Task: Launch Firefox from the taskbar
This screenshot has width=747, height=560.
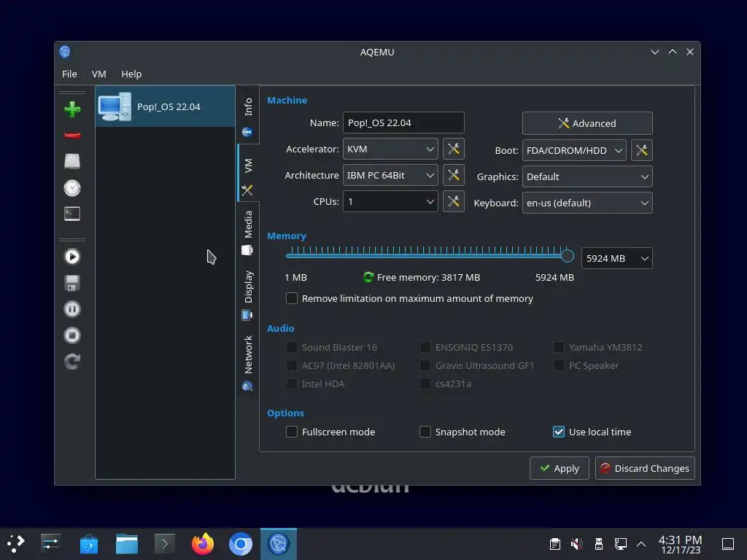Action: tap(203, 544)
